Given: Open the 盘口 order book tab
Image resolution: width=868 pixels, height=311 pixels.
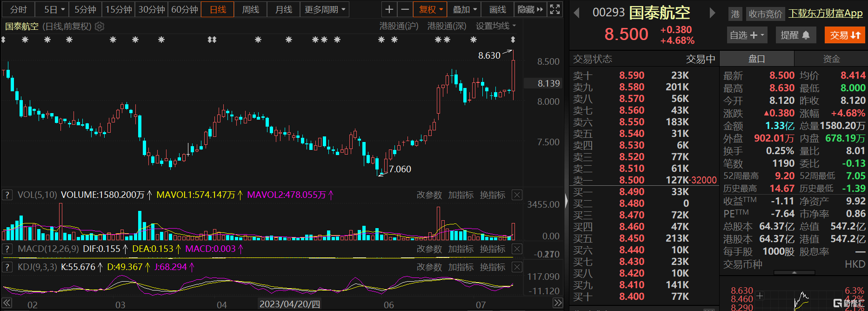Looking at the screenshot, I should pos(756,59).
